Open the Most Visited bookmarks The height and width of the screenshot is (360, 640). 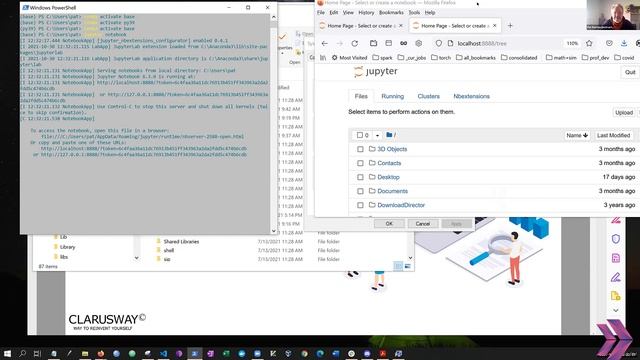coord(349,58)
